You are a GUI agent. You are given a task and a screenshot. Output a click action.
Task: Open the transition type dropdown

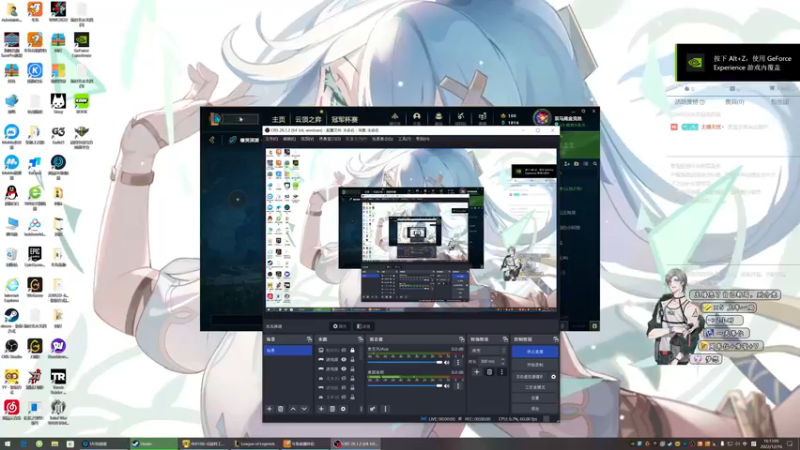[488, 351]
